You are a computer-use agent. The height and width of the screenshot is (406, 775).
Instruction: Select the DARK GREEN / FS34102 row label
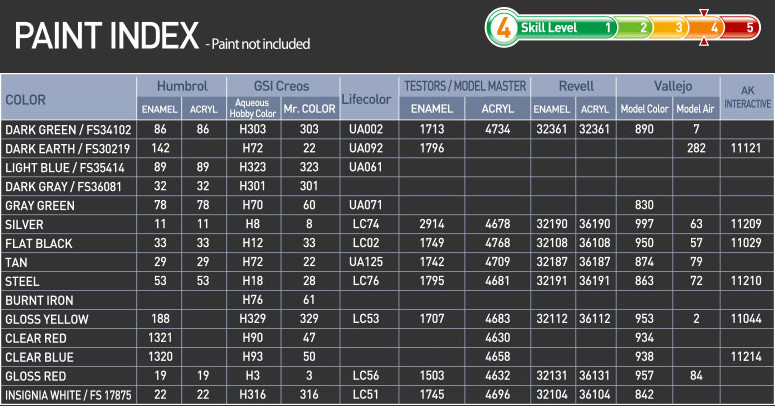(x=68, y=130)
